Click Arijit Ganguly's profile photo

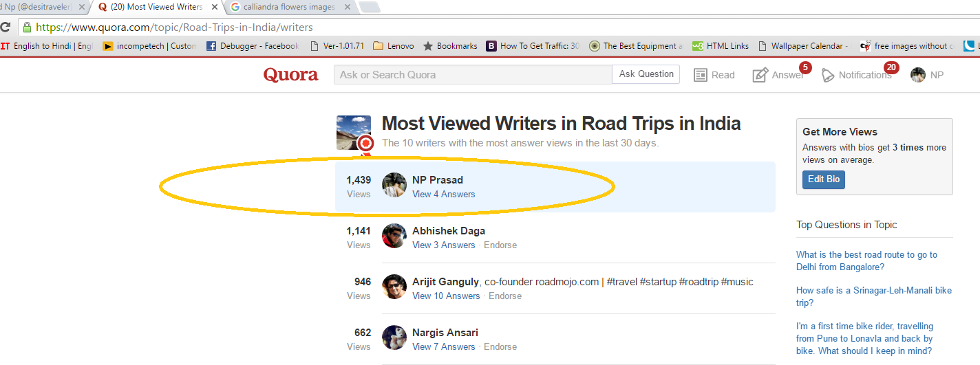pyautogui.click(x=394, y=287)
